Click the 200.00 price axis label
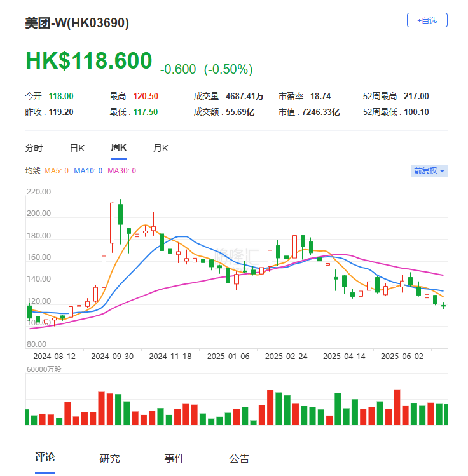This screenshot has width=468, height=476. 39,214
